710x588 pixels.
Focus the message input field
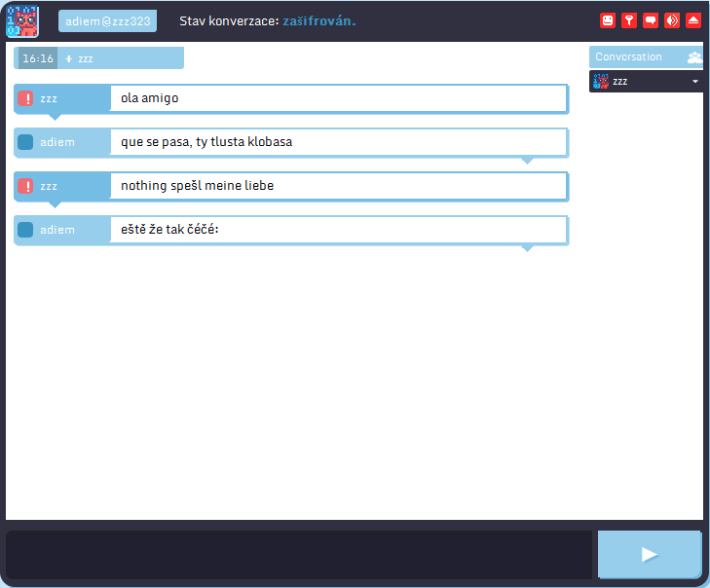point(299,555)
